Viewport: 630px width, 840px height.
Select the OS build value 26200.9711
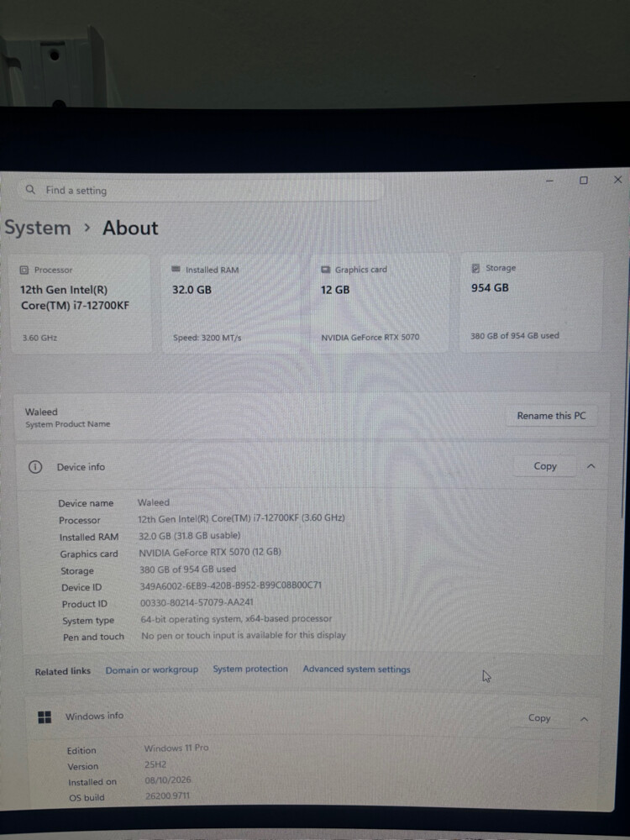pos(168,796)
